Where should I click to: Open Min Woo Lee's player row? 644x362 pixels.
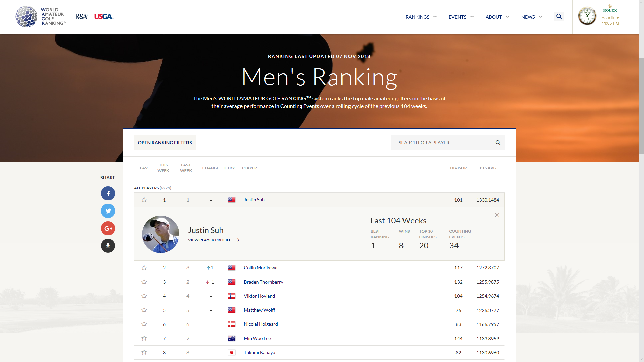click(319, 338)
